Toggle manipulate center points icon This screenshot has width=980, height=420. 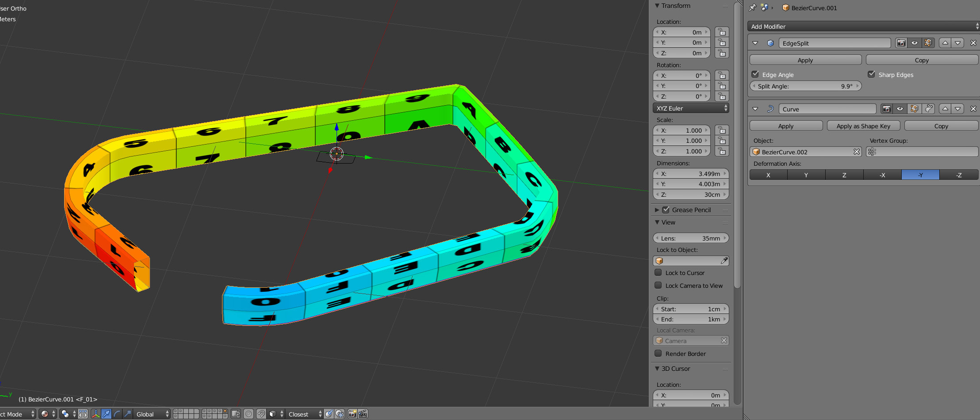83,414
